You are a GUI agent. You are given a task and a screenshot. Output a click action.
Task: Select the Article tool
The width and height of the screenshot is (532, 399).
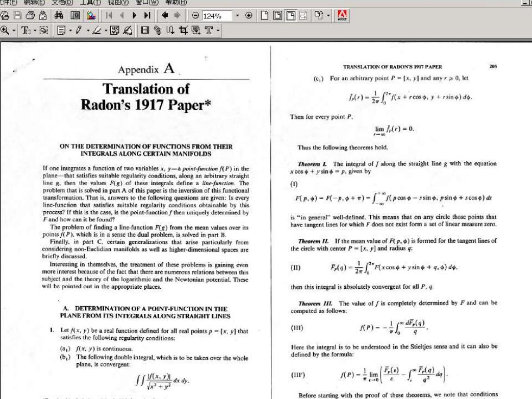[x=170, y=30]
